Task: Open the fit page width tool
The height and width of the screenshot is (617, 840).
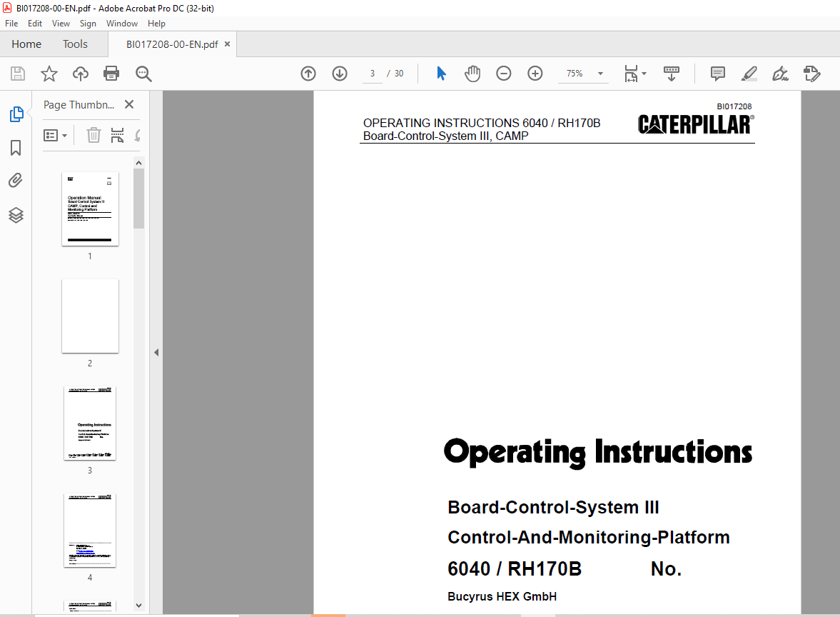Action: click(631, 74)
